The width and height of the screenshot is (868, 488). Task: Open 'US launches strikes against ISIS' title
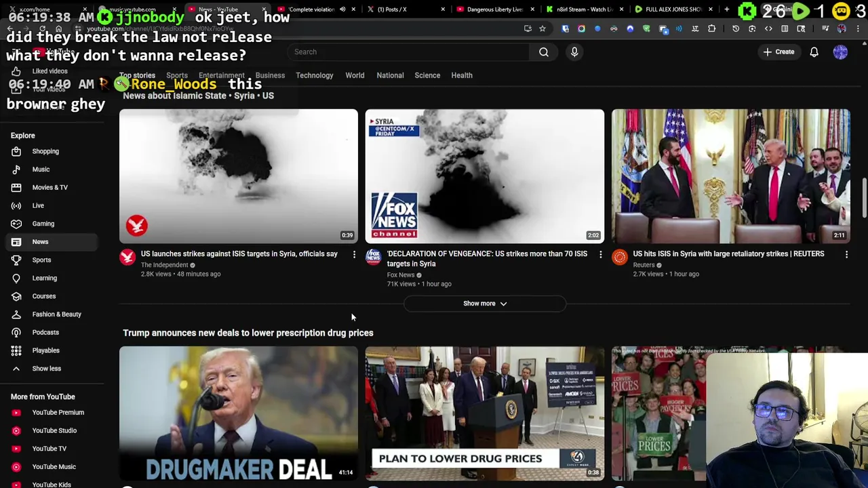[x=239, y=253]
